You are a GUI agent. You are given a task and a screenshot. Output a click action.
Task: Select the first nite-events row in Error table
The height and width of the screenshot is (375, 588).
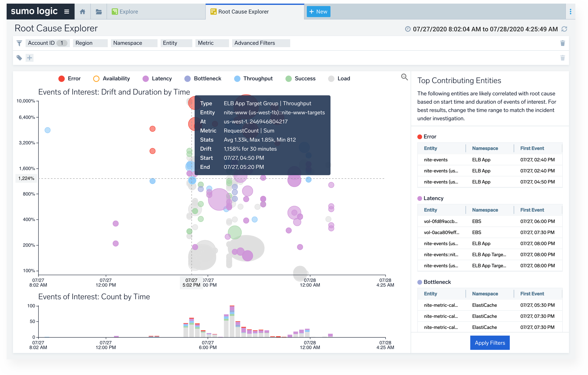(x=490, y=160)
